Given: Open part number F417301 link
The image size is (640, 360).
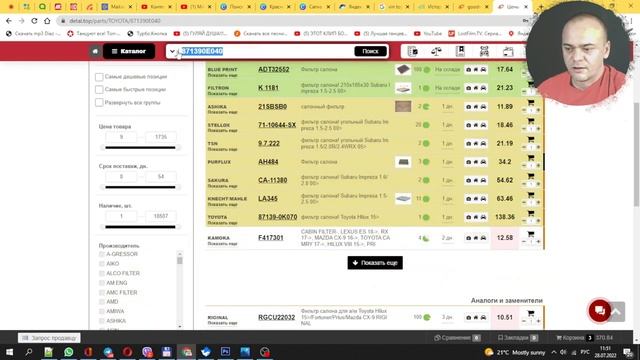Looking at the screenshot, I should (x=271, y=238).
